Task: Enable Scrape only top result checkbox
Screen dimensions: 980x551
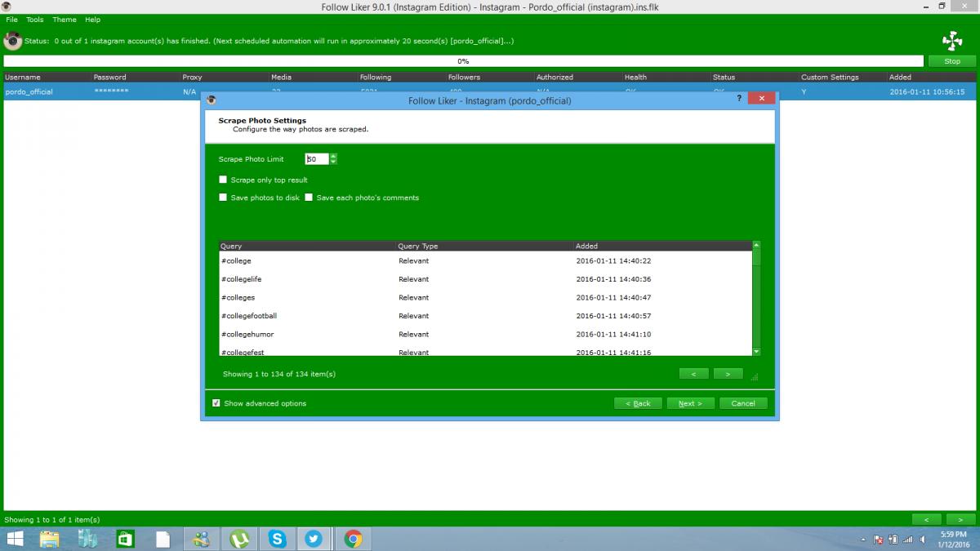Action: 223,180
